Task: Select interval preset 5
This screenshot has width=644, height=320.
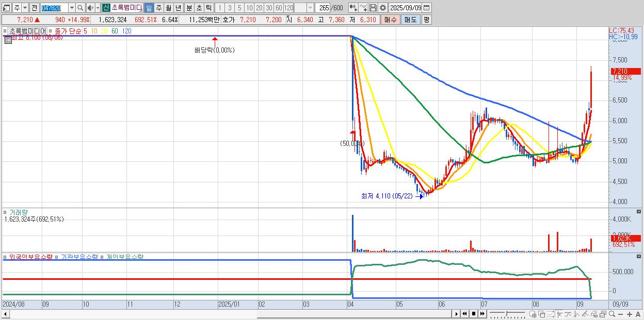Action: point(239,8)
